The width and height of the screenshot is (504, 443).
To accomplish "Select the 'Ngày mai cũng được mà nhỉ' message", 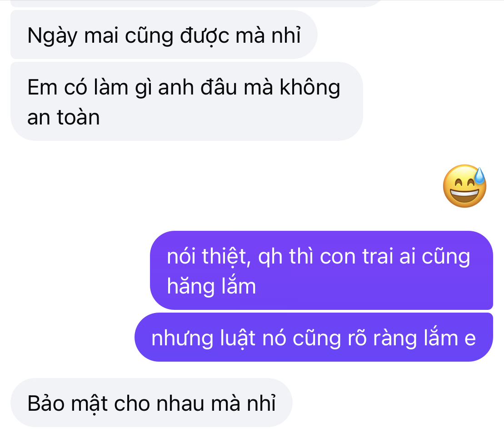I will (164, 35).
